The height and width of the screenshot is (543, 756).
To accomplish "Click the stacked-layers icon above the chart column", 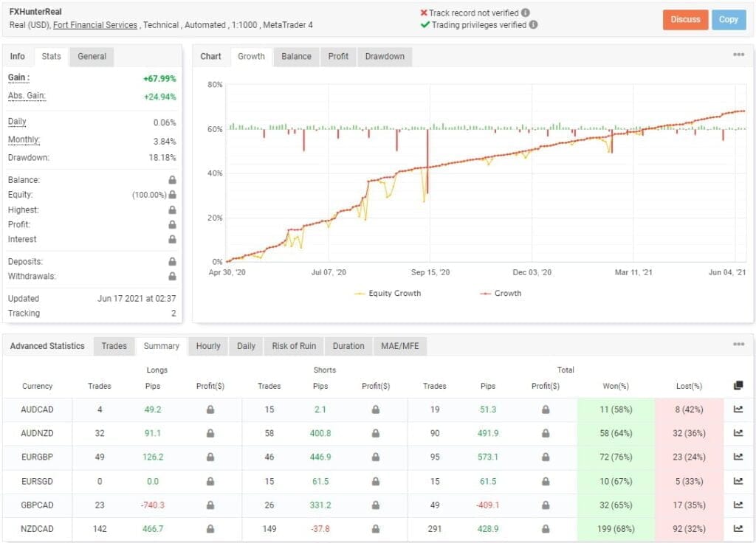I will pyautogui.click(x=738, y=385).
